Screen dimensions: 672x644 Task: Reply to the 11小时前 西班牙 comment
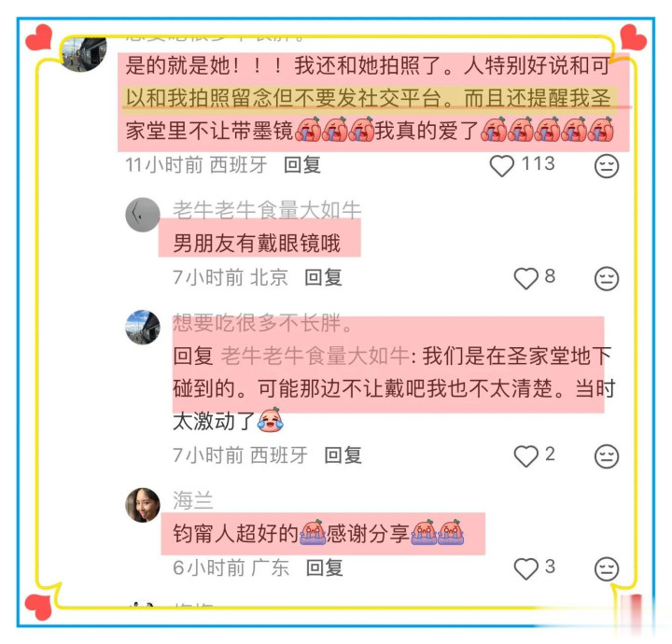(302, 165)
